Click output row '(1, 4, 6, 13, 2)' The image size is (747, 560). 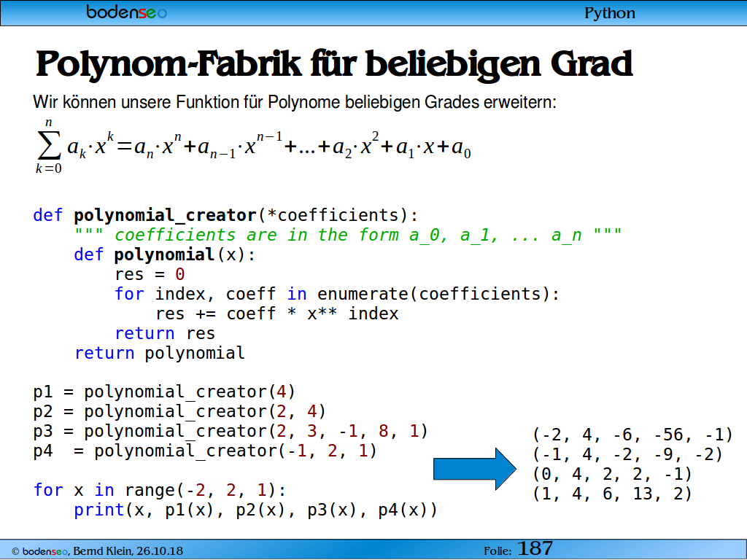(612, 494)
